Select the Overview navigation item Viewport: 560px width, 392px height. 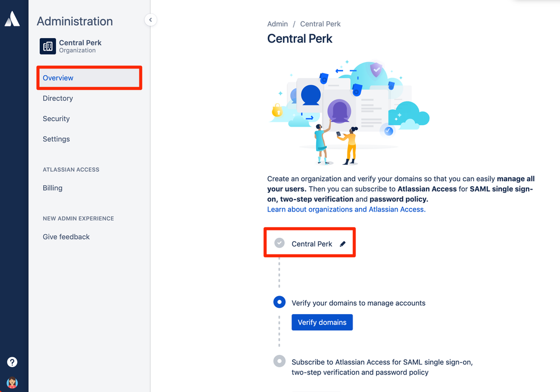[x=58, y=78]
